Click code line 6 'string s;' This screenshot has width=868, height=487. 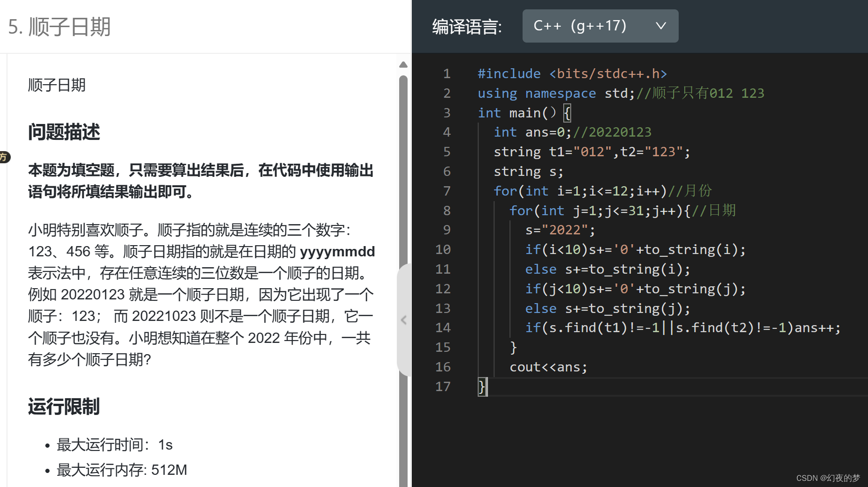[x=529, y=172]
